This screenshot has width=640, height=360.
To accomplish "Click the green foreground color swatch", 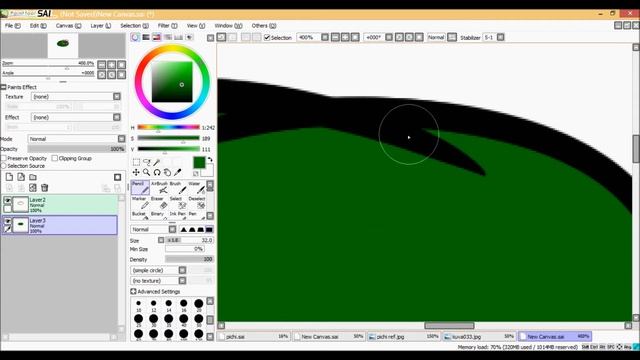I will pyautogui.click(x=199, y=162).
